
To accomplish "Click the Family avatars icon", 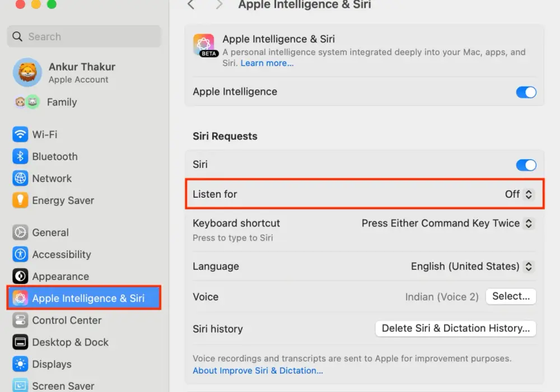I will [x=27, y=102].
